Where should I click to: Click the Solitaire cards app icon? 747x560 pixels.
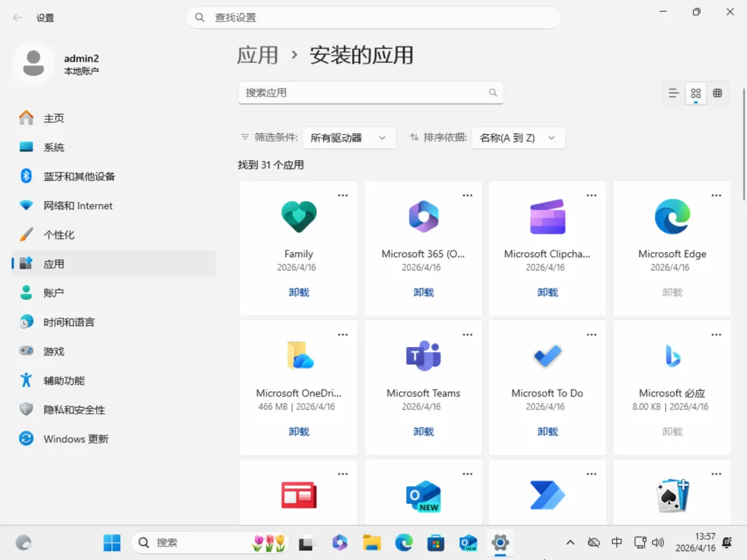tap(672, 495)
